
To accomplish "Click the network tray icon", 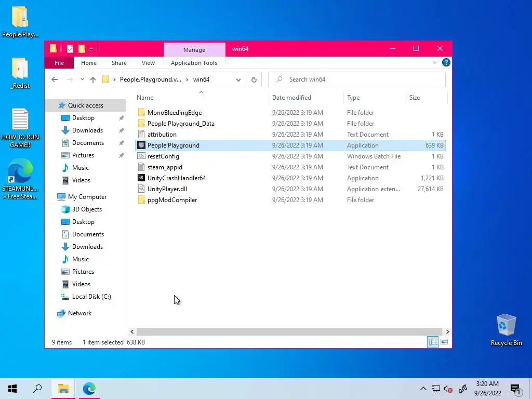I will point(436,389).
